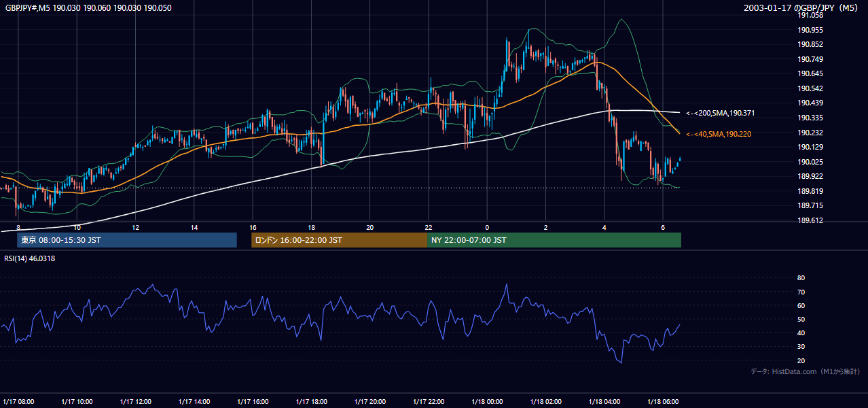
Task: Select the orange 40 SMA label reading 190.220
Action: [x=719, y=135]
